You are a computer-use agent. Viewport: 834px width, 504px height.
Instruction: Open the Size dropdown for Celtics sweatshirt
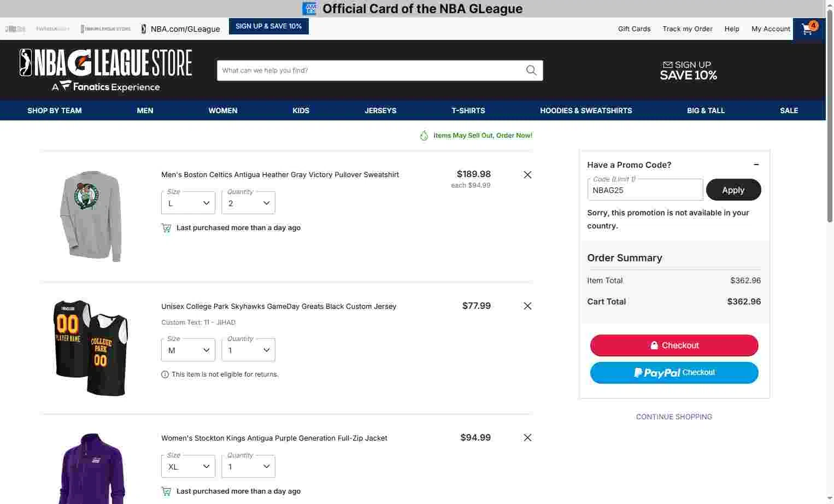point(188,203)
